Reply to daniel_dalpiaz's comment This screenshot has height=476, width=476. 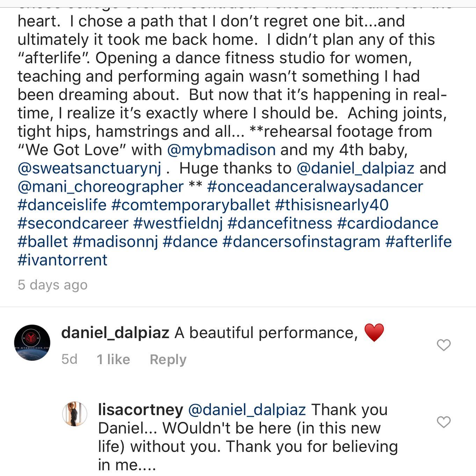point(168,359)
